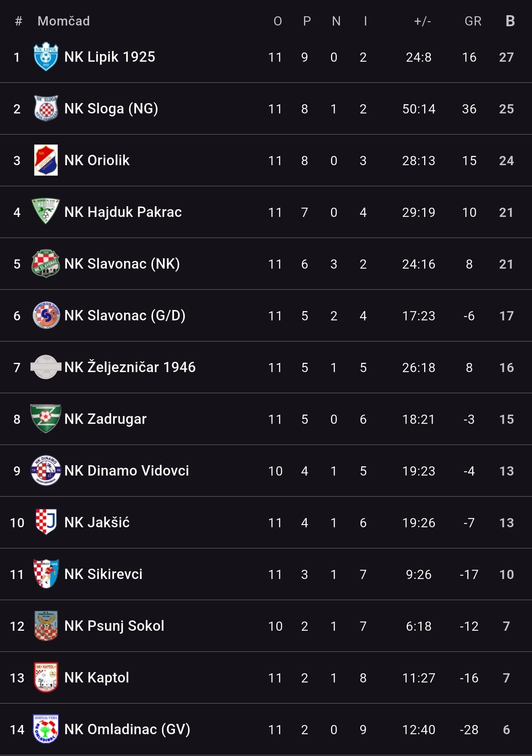Tap the NK Slavonac (NK) badge
This screenshot has height=756, width=532.
pyautogui.click(x=45, y=263)
